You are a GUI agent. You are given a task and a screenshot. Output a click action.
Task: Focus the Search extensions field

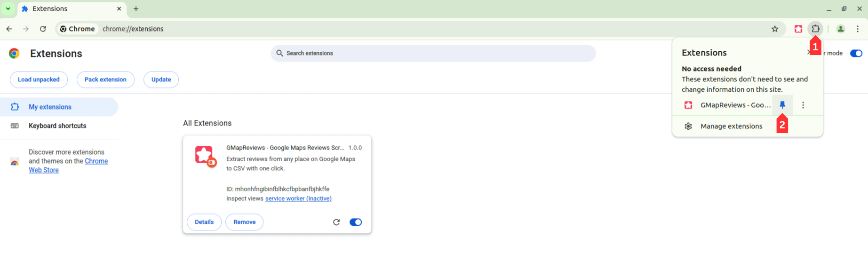(x=433, y=53)
